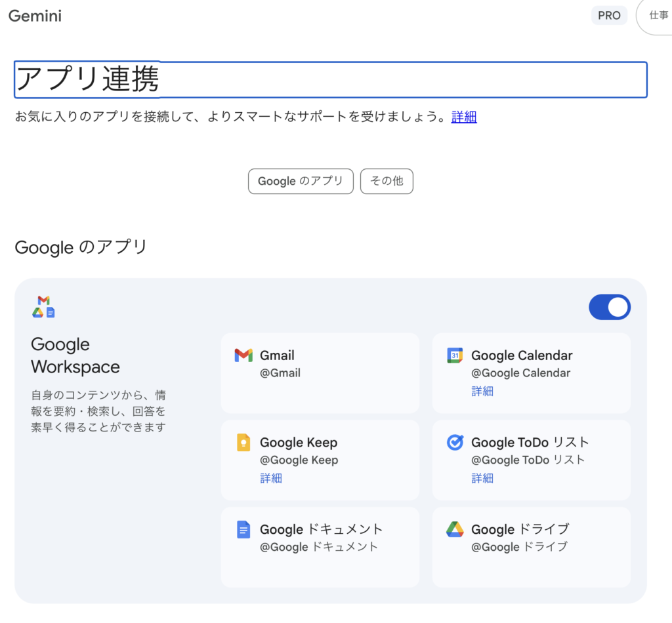
Task: Click the Gmail envelope icon
Action: 243,355
